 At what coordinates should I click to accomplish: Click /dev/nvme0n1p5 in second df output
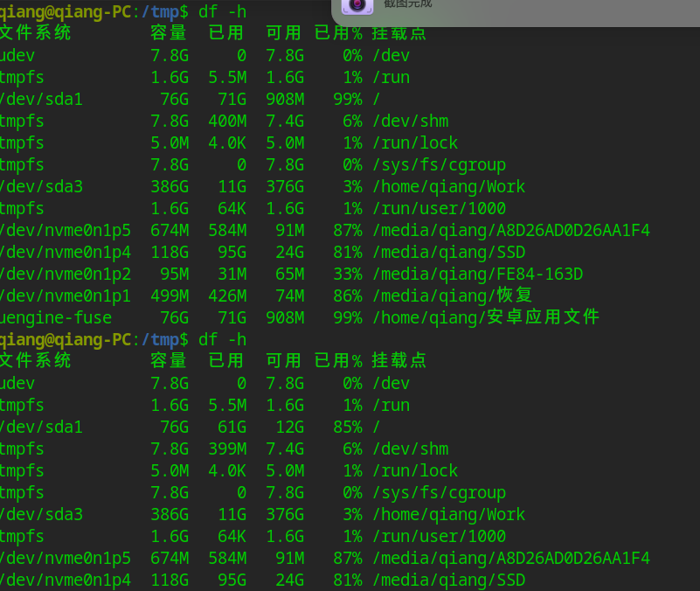[66, 559]
